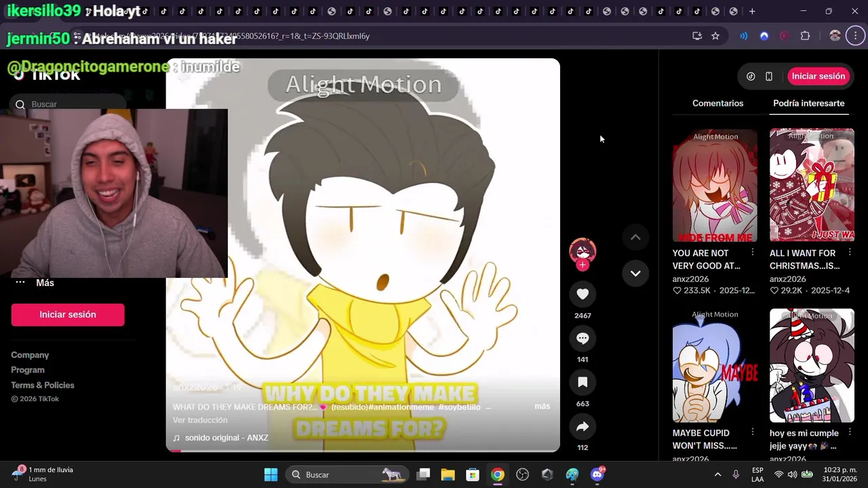Click the red circular extension icon
This screenshot has width=868, height=488.
click(x=785, y=36)
